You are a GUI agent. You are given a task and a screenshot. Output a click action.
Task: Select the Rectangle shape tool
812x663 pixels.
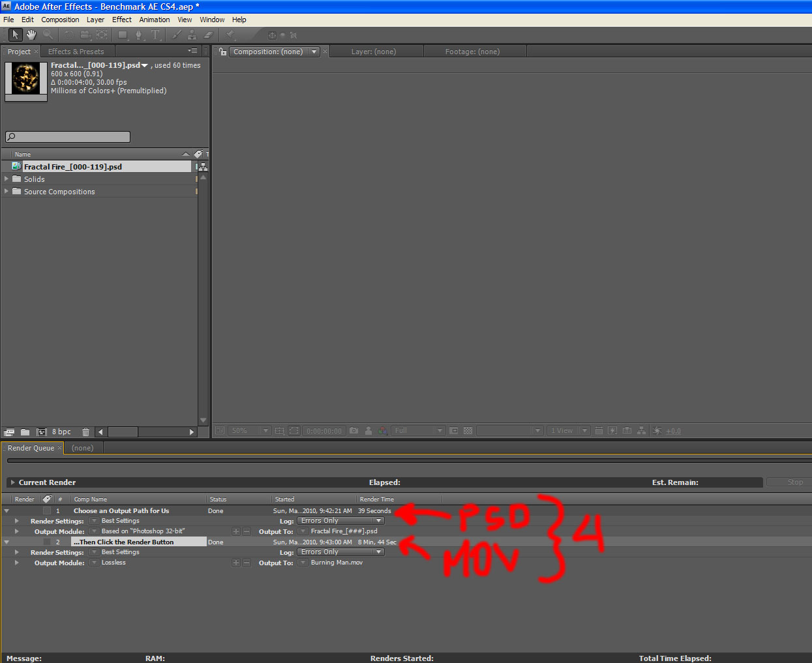coord(123,35)
